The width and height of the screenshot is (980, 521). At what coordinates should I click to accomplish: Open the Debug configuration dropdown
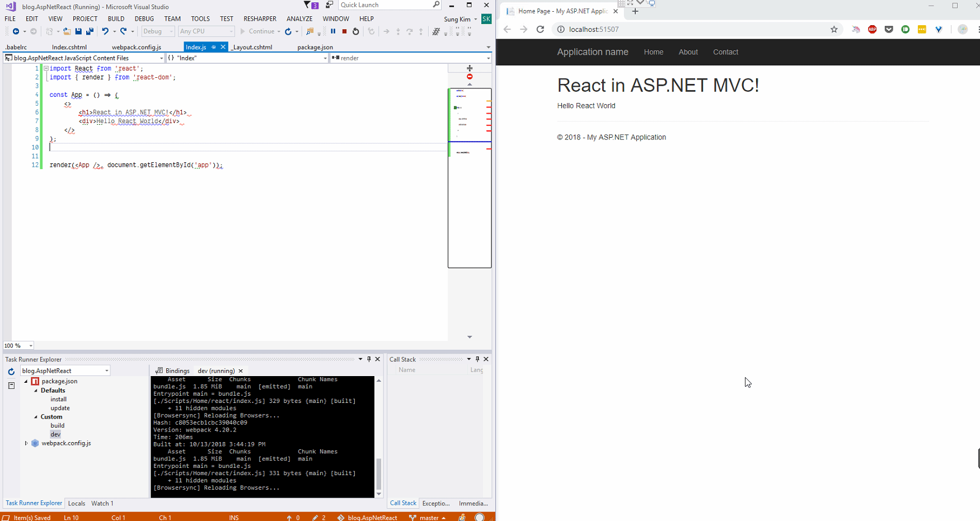[x=158, y=31]
